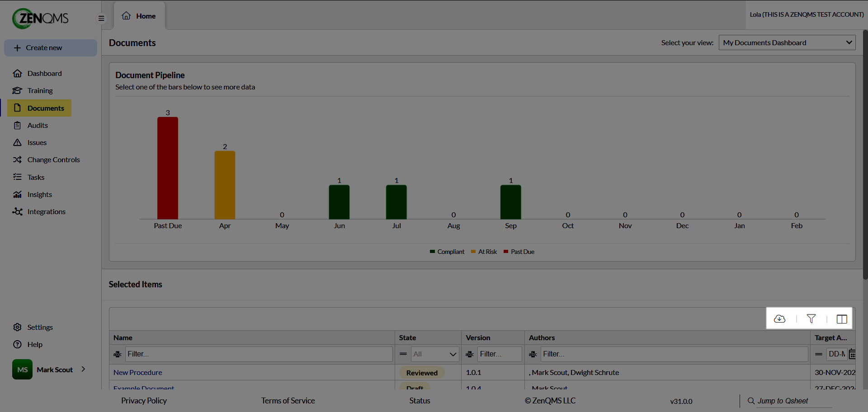Click the export download cloud icon
The width and height of the screenshot is (868, 412).
click(x=779, y=319)
